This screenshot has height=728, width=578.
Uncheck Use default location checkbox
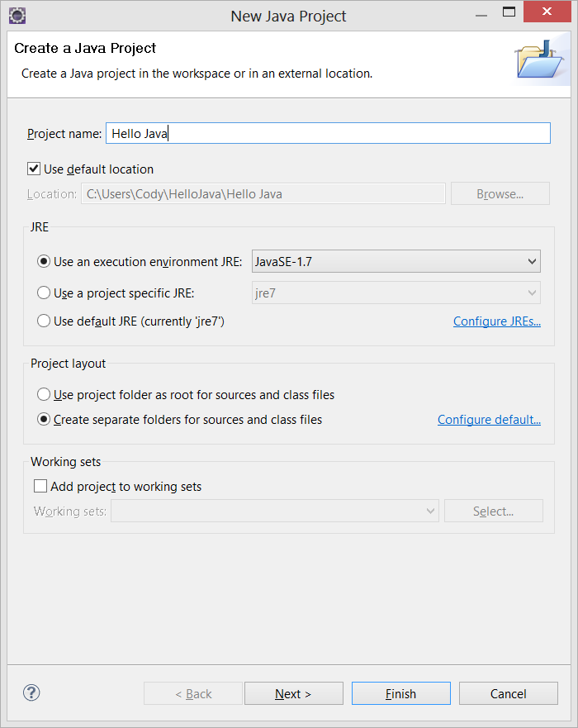point(34,169)
